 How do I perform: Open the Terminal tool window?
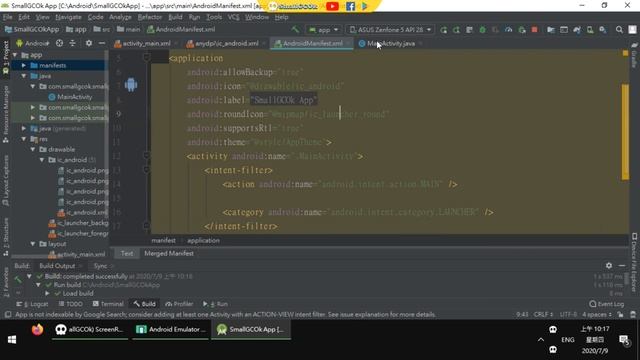pyautogui.click(x=108, y=304)
